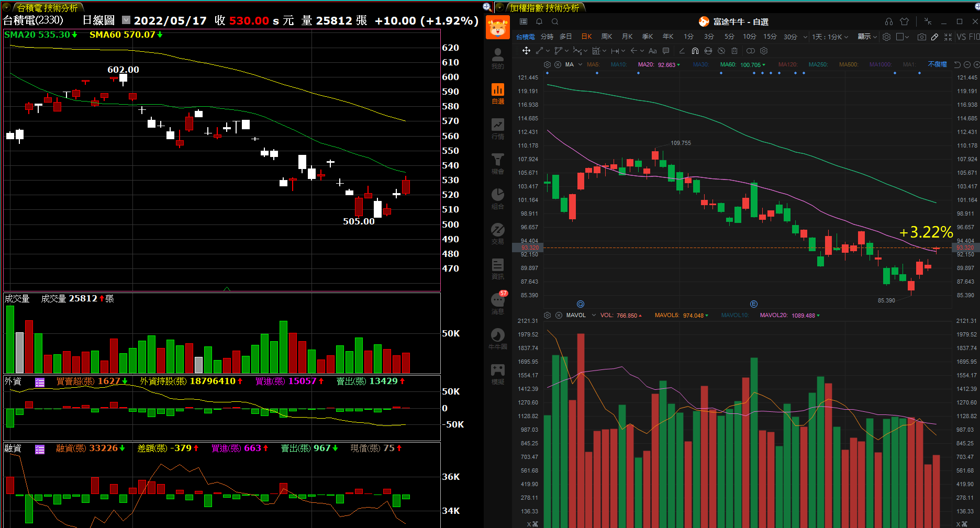Select the 台積電 技術分析 window tab
The width and height of the screenshot is (980, 528).
click(x=47, y=8)
